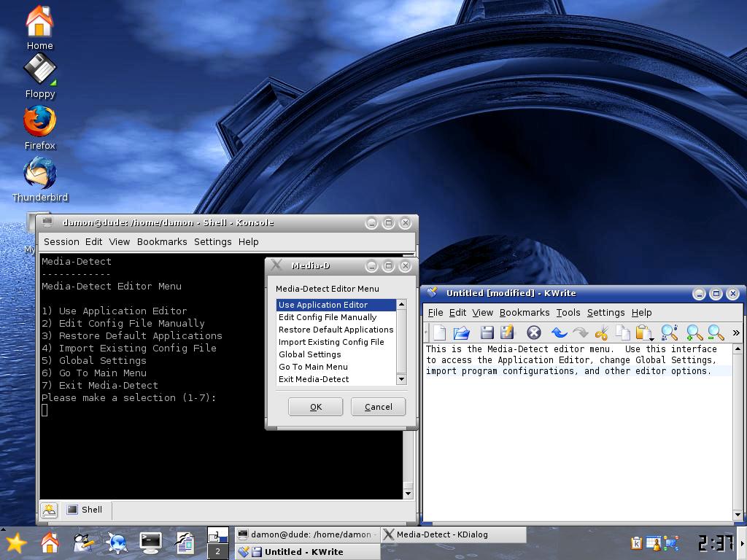Open the K menu star icon in panel
The image size is (747, 560).
tap(16, 543)
